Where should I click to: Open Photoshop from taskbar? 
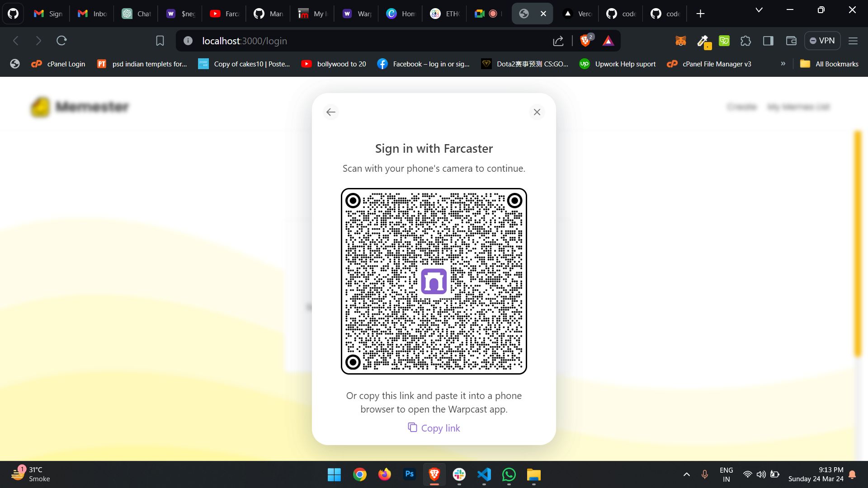[409, 474]
